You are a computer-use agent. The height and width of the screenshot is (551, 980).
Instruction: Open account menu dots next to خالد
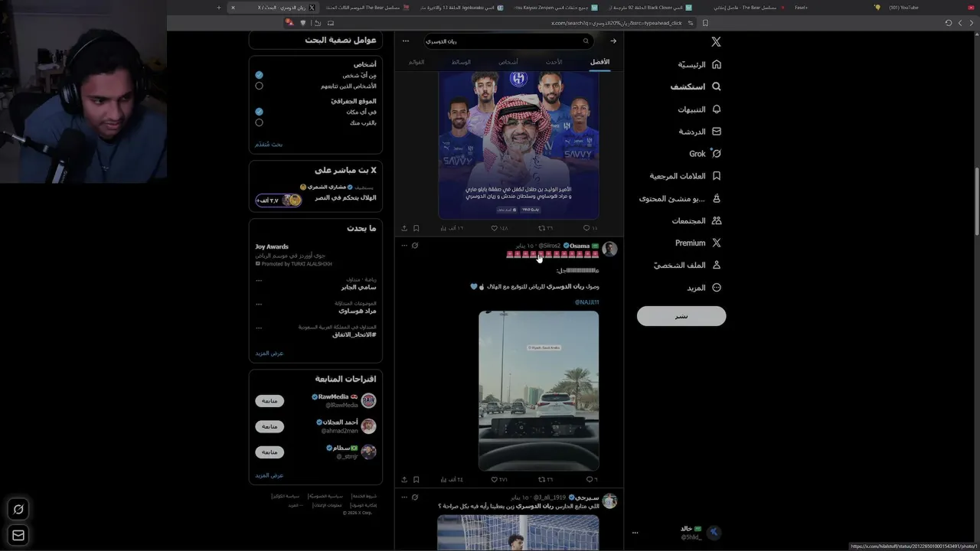[635, 533]
